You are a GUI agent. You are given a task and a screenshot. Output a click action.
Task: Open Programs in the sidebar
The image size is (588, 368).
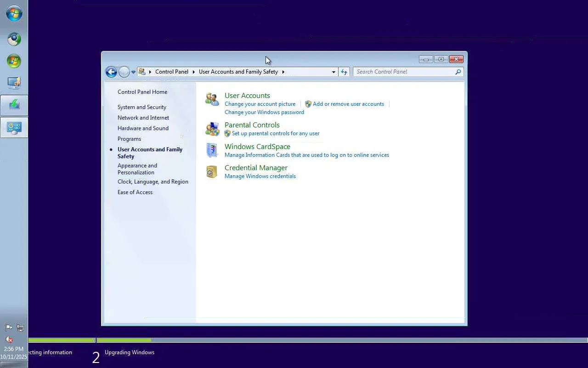[129, 139]
